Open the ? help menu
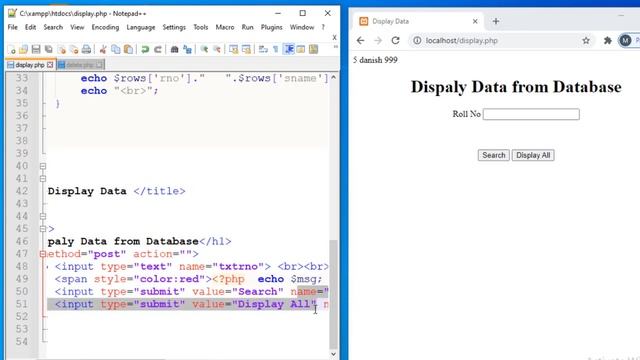Screen dimensions: 640x360 coord(323,27)
